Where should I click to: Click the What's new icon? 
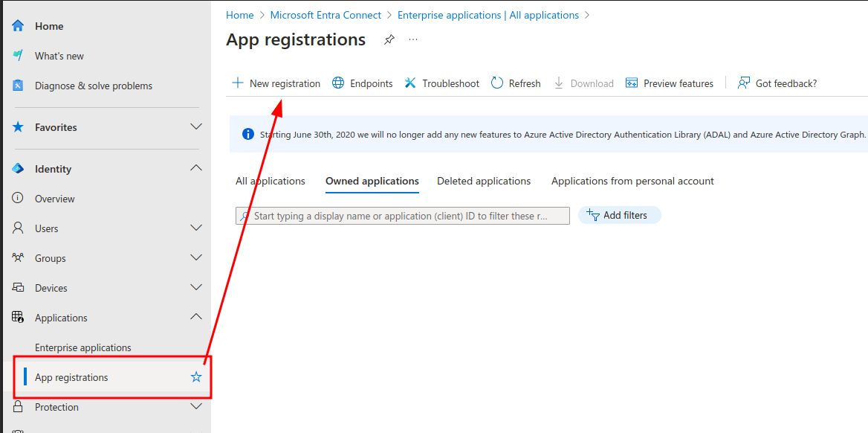click(x=19, y=56)
